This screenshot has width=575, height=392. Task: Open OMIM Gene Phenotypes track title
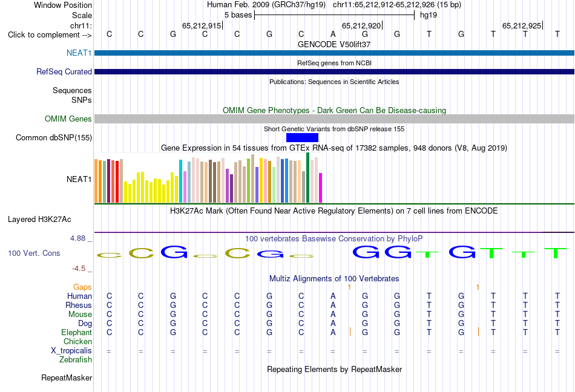pos(334,110)
